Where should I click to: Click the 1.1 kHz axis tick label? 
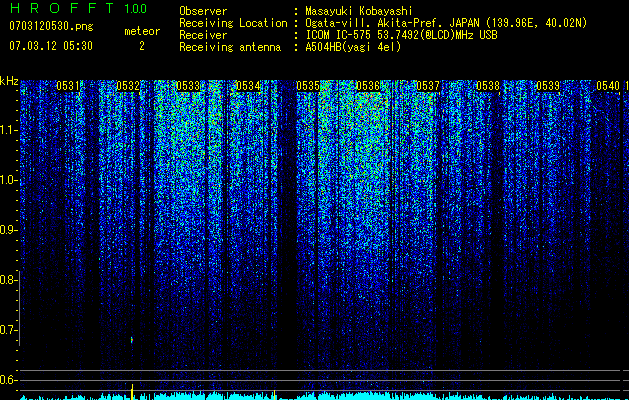[8, 130]
